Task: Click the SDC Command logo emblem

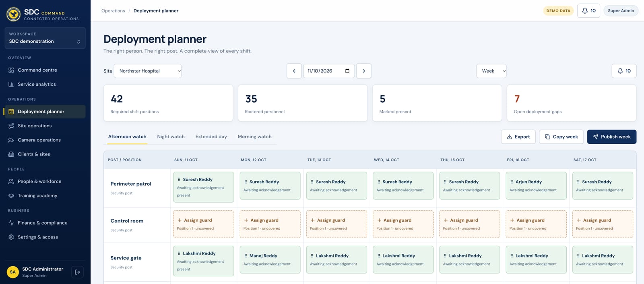Action: point(14,14)
